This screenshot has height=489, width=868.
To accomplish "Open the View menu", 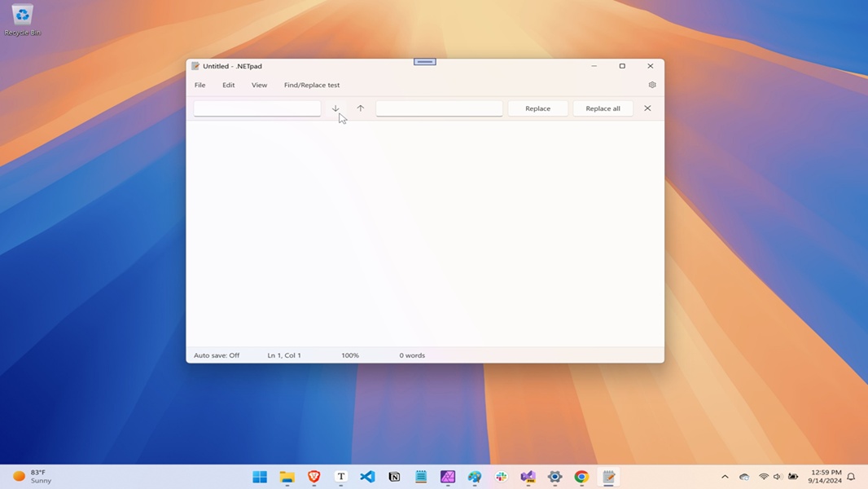I will [x=259, y=85].
